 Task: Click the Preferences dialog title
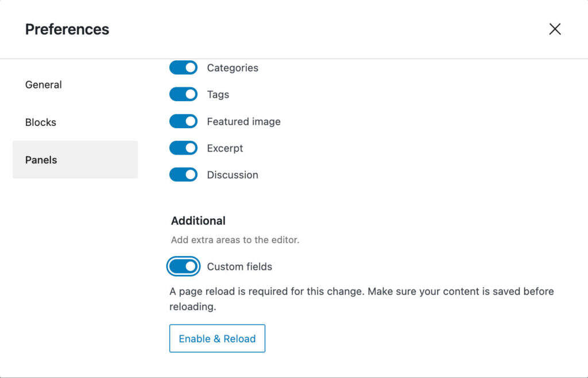(x=67, y=29)
